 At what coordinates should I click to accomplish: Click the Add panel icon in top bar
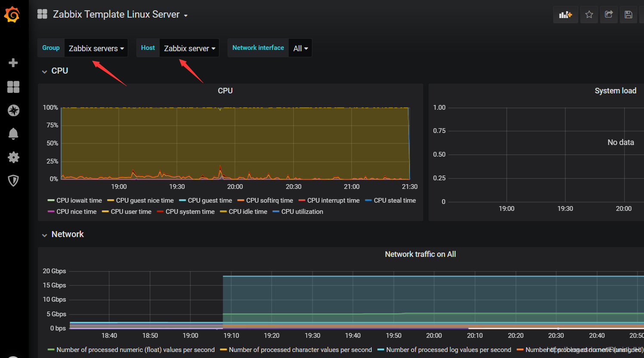565,15
